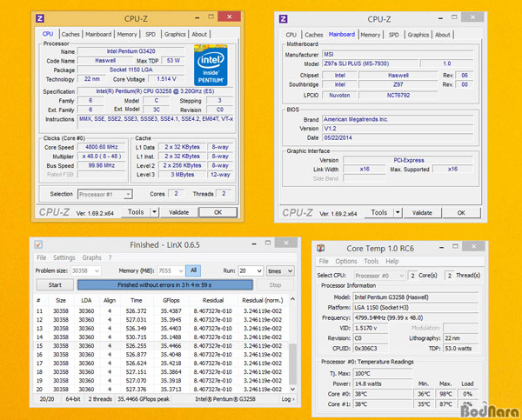Open About tab in right CPU-Z window

pyautogui.click(x=443, y=35)
